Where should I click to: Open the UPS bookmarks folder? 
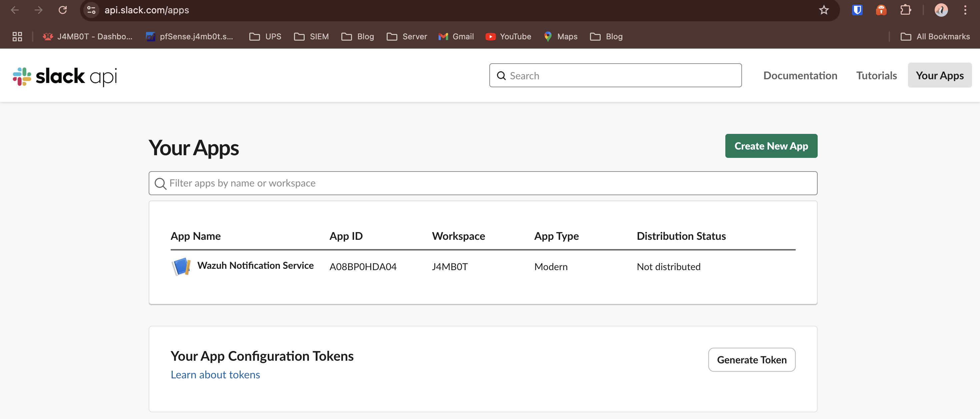pyautogui.click(x=265, y=37)
